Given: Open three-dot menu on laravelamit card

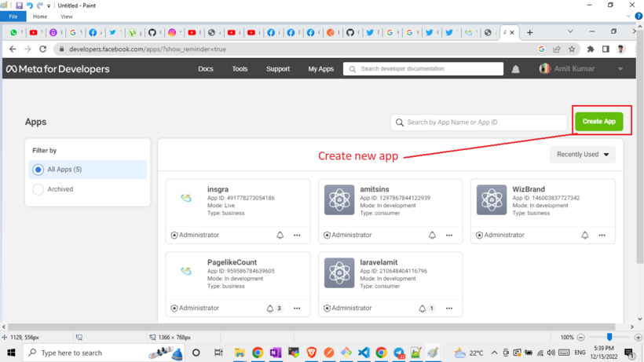Looking at the screenshot, I should (449, 309).
